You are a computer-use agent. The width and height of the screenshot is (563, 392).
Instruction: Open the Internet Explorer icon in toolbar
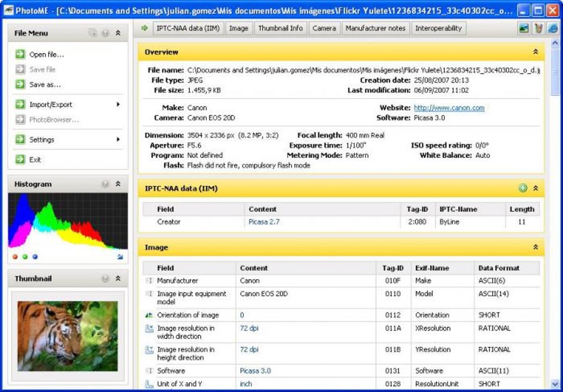553,28
